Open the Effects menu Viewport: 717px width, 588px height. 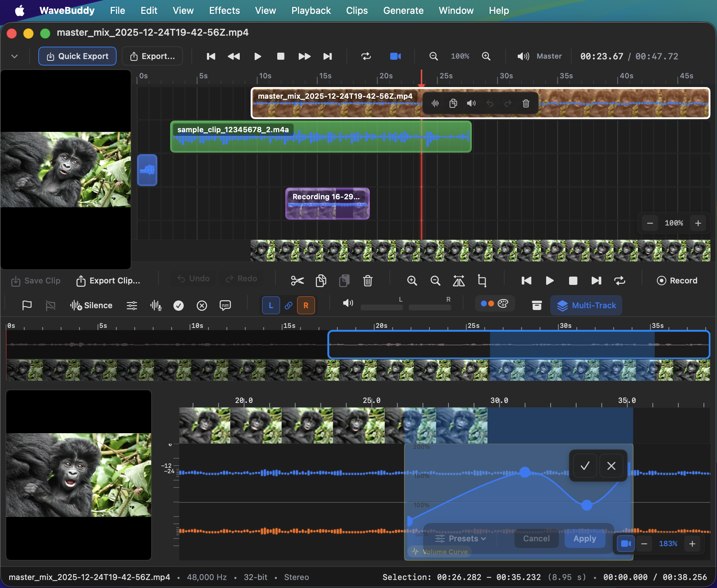pyautogui.click(x=224, y=11)
